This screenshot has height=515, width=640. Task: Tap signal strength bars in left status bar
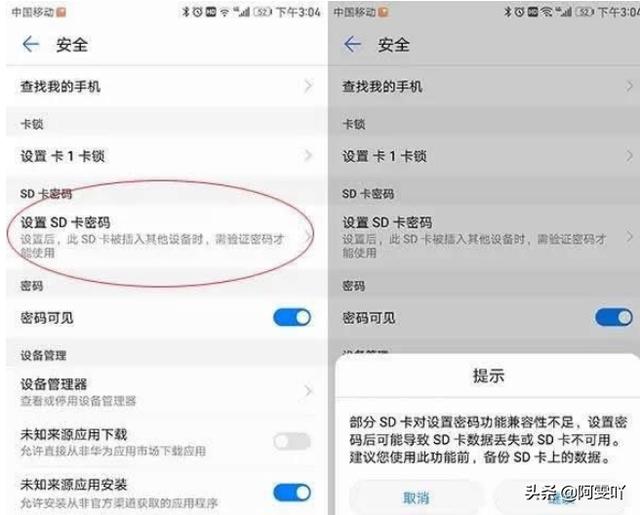tap(241, 12)
